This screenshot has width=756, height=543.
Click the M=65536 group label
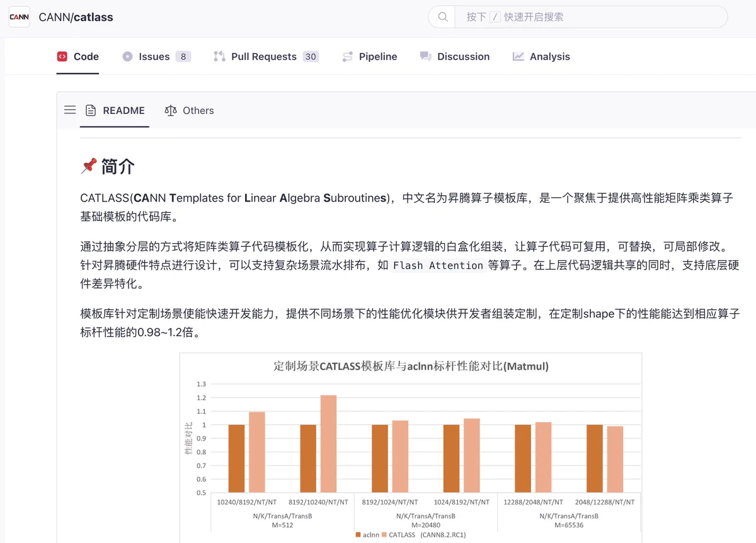click(x=569, y=525)
